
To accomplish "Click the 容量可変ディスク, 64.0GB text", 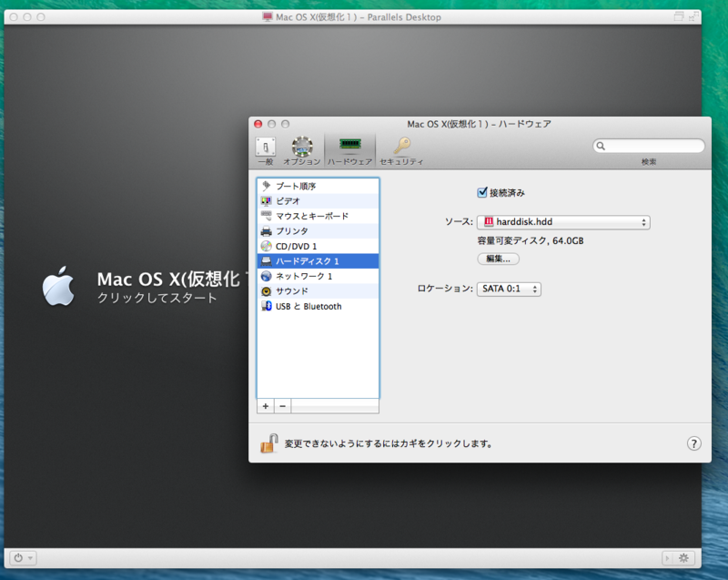I will pos(531,240).
